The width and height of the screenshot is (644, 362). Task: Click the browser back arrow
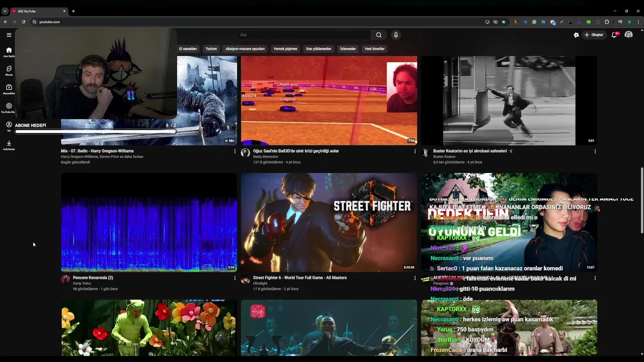[x=6, y=22]
